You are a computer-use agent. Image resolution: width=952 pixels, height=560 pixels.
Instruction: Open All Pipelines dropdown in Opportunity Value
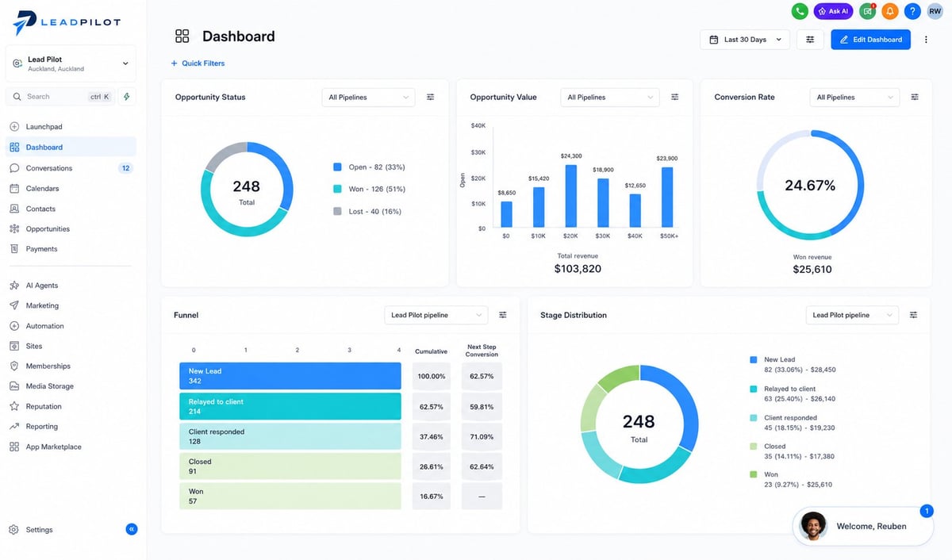click(610, 98)
